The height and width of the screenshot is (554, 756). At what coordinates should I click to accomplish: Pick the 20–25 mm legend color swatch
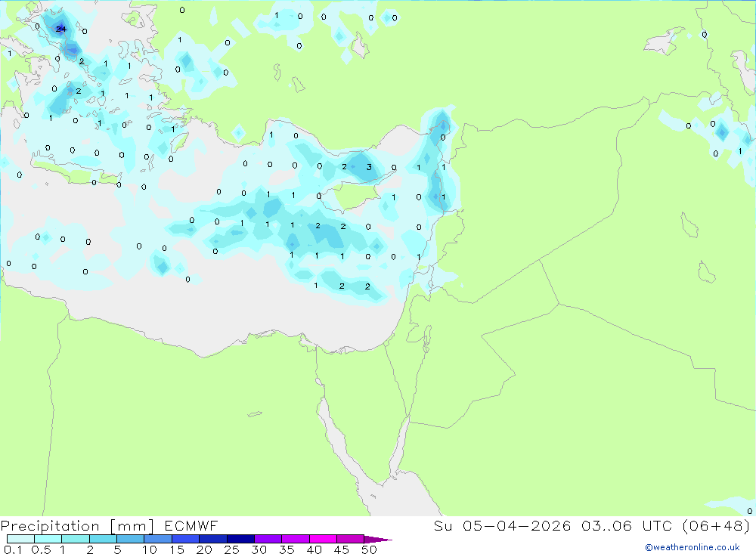(212, 539)
